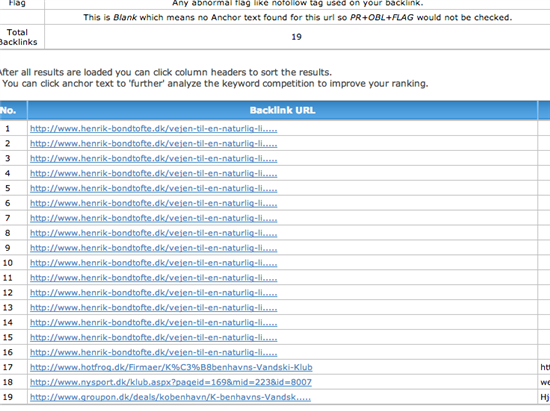The width and height of the screenshot is (550, 411).
Task: Open backlink URL in row 9
Action: coord(154,248)
